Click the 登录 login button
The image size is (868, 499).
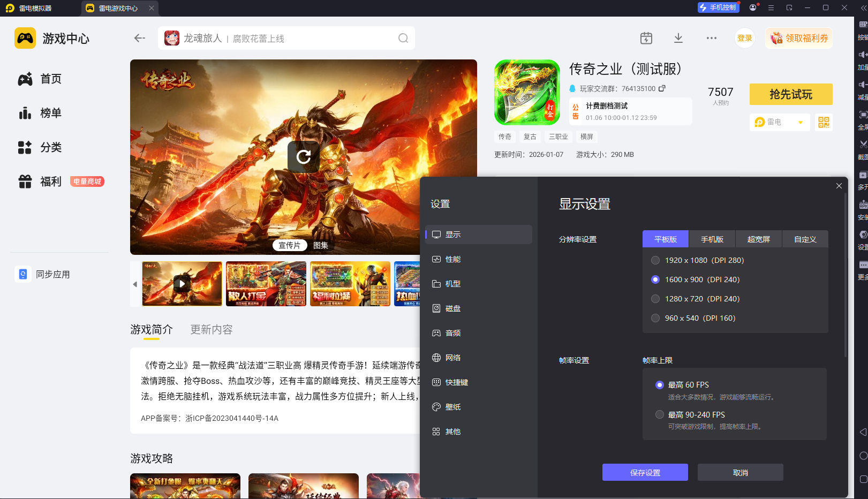coord(745,38)
